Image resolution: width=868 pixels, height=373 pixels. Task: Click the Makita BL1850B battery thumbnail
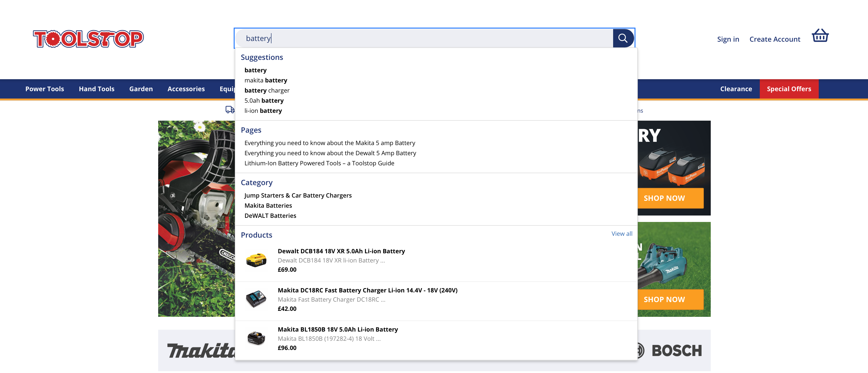(x=256, y=338)
